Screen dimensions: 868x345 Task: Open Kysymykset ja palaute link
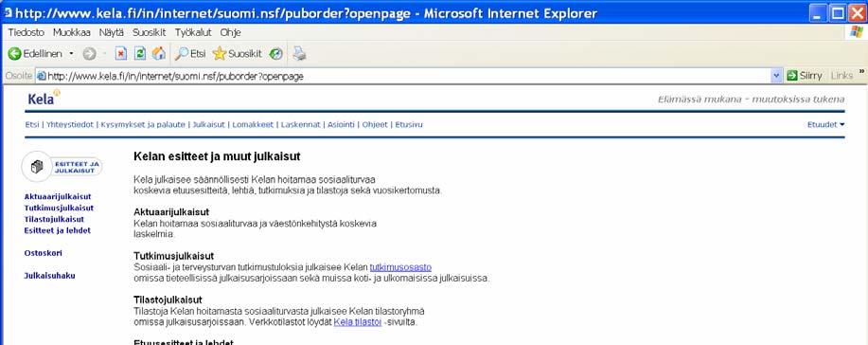[x=143, y=125]
